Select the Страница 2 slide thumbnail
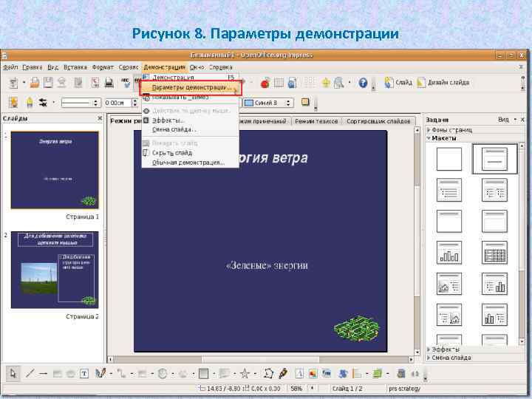The image size is (532, 399). point(55,270)
